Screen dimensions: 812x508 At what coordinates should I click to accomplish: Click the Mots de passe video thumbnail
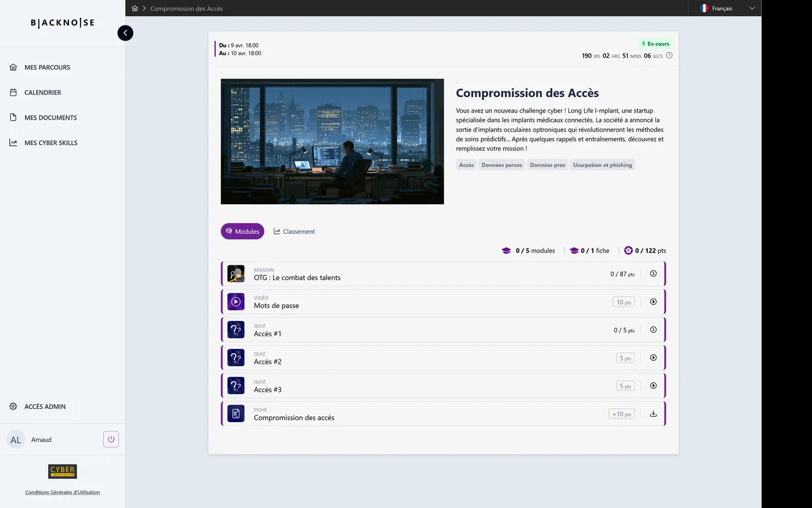coord(236,302)
